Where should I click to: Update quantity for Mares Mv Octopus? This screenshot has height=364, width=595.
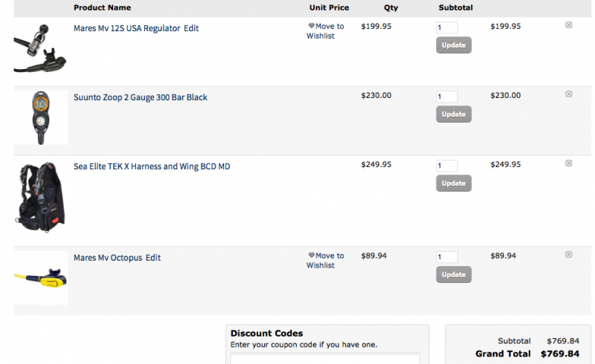[x=454, y=275]
